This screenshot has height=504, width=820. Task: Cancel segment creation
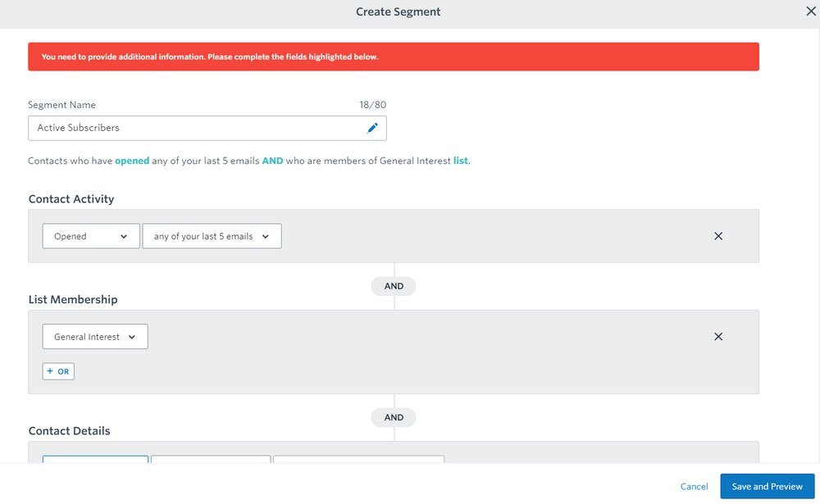click(x=694, y=486)
